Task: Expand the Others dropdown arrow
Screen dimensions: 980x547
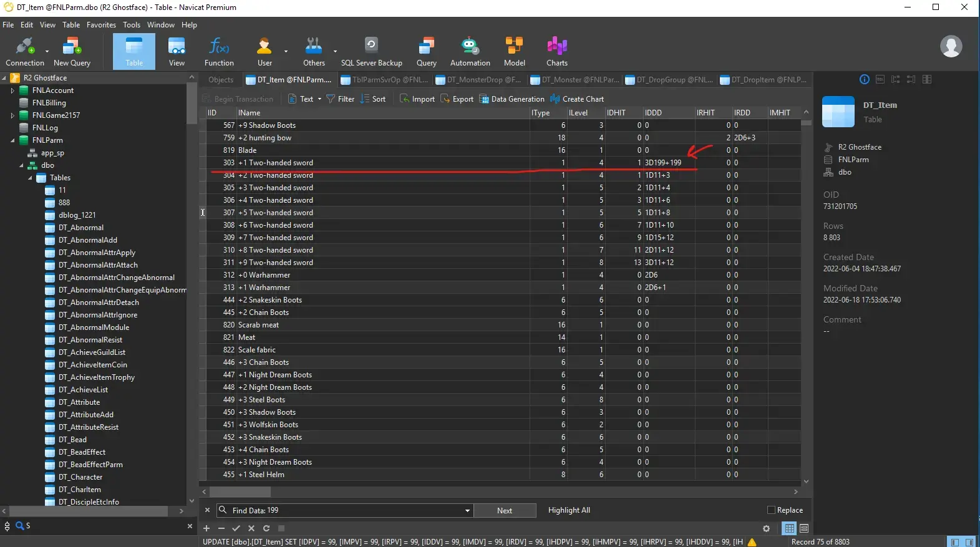Action: pyautogui.click(x=335, y=51)
